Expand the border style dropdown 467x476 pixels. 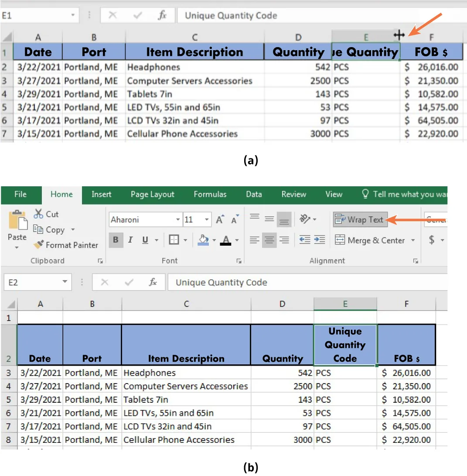(x=185, y=240)
